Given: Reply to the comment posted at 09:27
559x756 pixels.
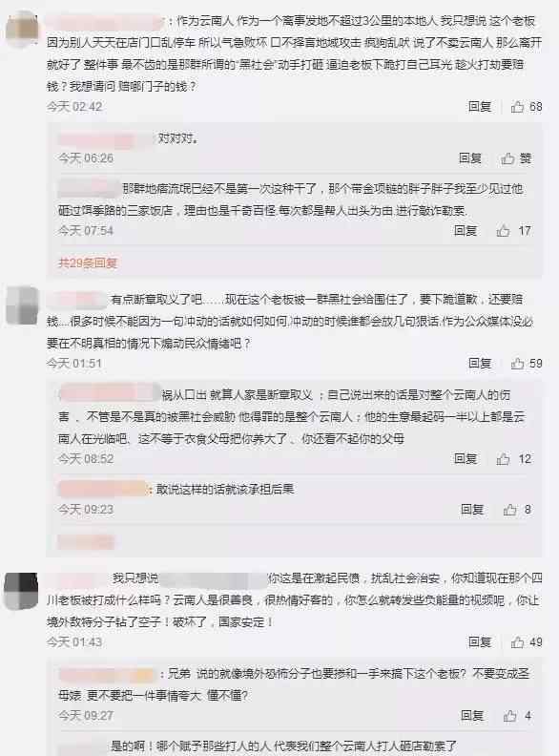Looking at the screenshot, I should click(x=472, y=716).
